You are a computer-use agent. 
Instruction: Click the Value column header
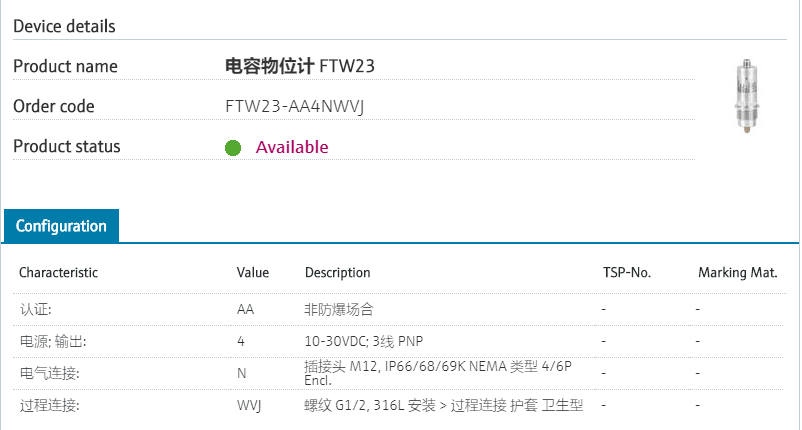253,272
